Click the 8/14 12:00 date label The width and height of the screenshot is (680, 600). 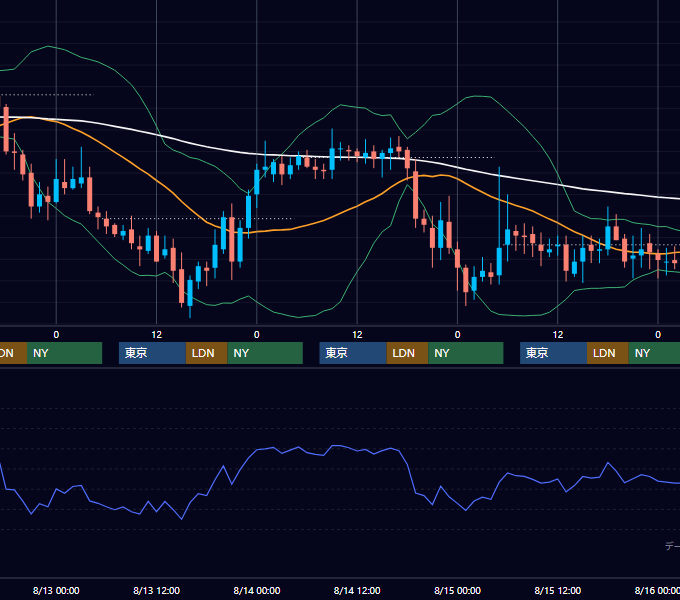357,590
